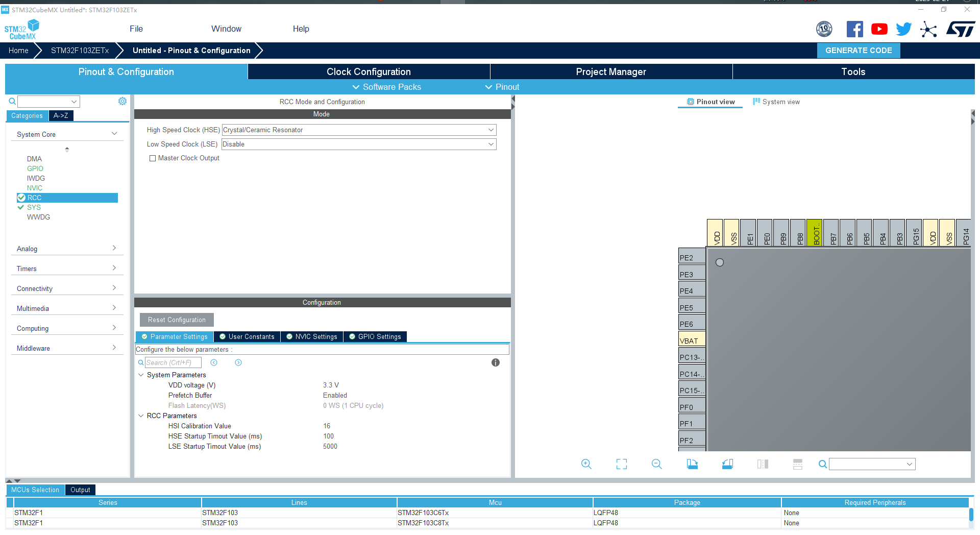The image size is (980, 535).
Task: Click the STM32CubeMX logo
Action: point(22,30)
